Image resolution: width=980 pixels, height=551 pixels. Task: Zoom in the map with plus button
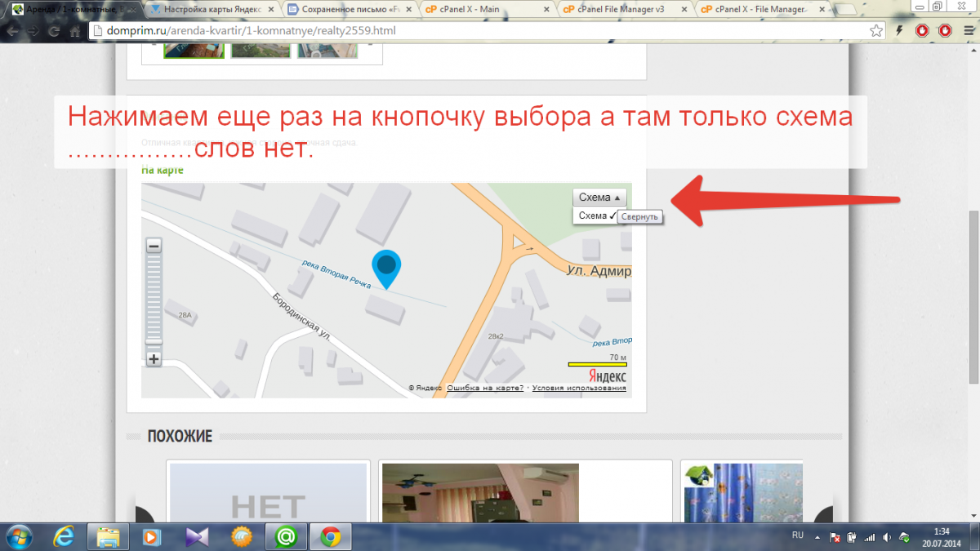coord(154,358)
